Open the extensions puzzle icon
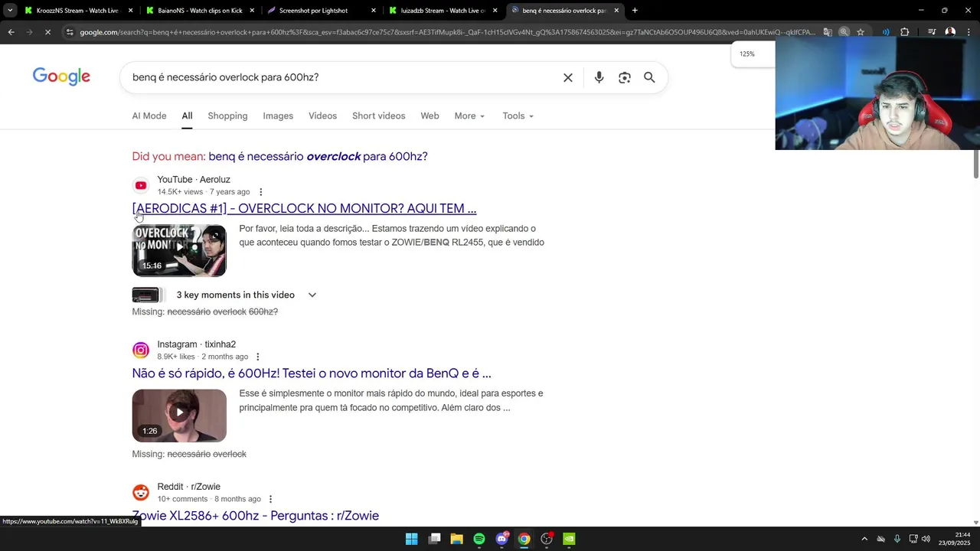 click(x=905, y=32)
